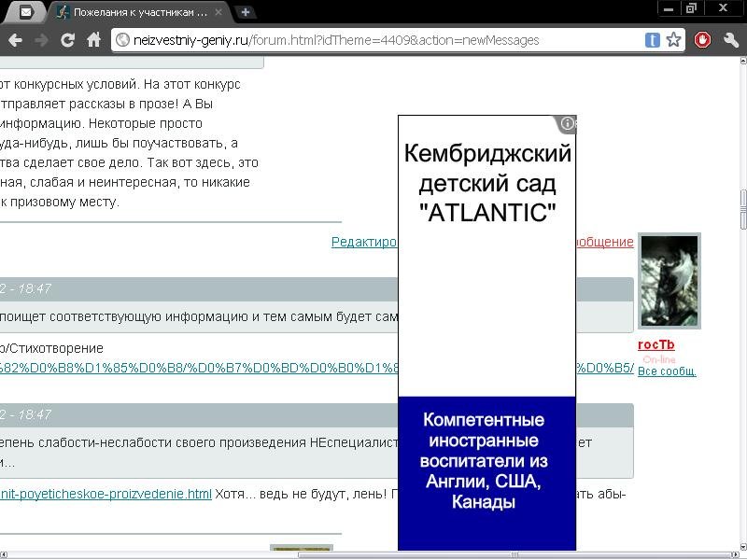The height and width of the screenshot is (560, 747).
Task: Open the wrench settings menu
Action: (x=730, y=40)
